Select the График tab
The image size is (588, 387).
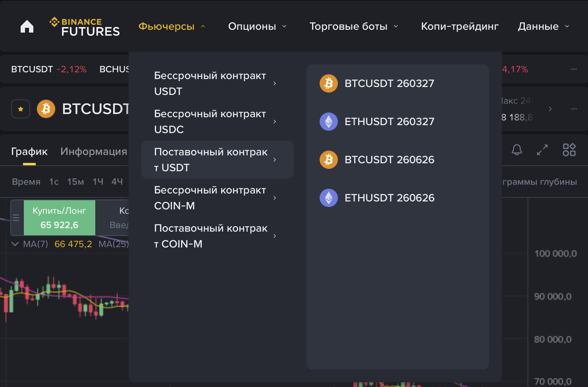pyautogui.click(x=29, y=151)
